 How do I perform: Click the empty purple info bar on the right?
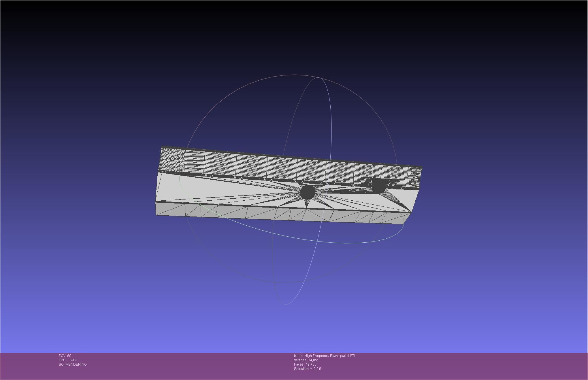(490, 366)
